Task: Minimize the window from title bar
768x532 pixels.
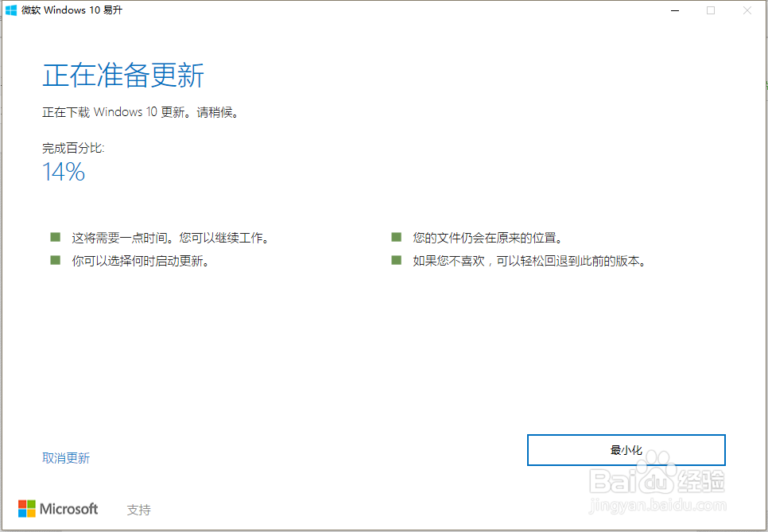Action: click(675, 10)
